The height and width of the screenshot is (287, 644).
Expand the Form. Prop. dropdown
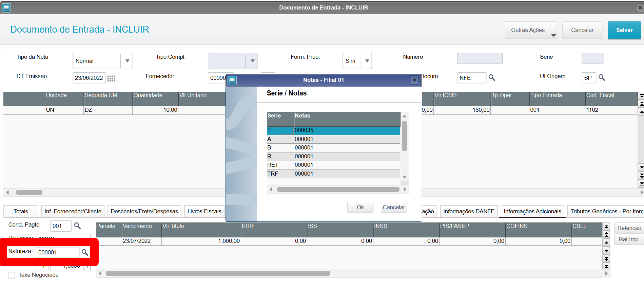point(367,61)
